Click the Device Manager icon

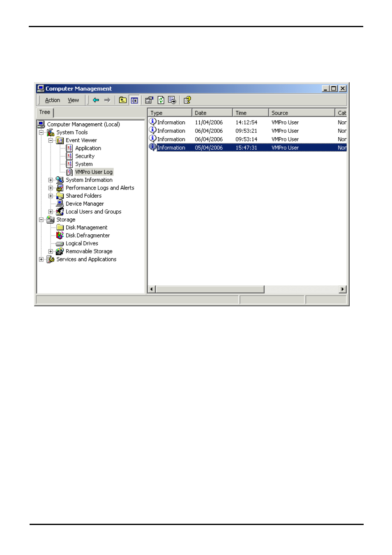click(60, 203)
